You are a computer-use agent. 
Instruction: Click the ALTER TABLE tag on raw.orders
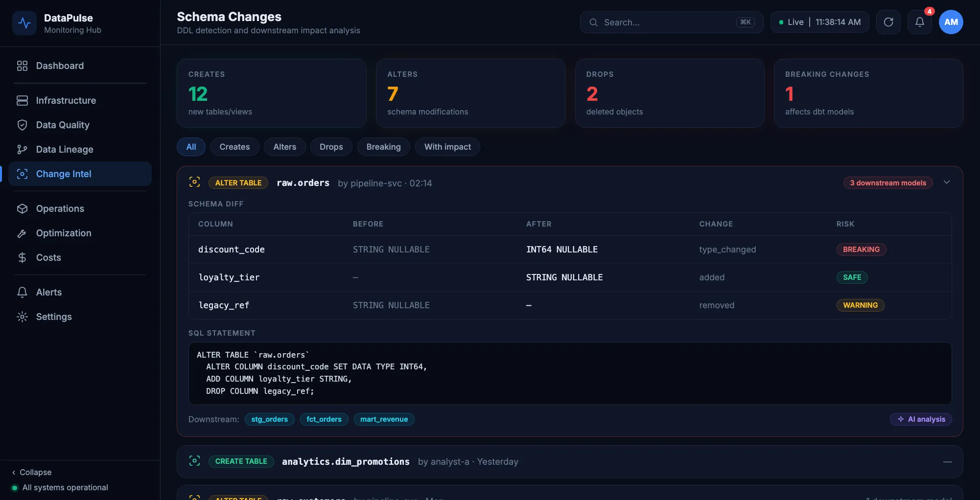238,183
